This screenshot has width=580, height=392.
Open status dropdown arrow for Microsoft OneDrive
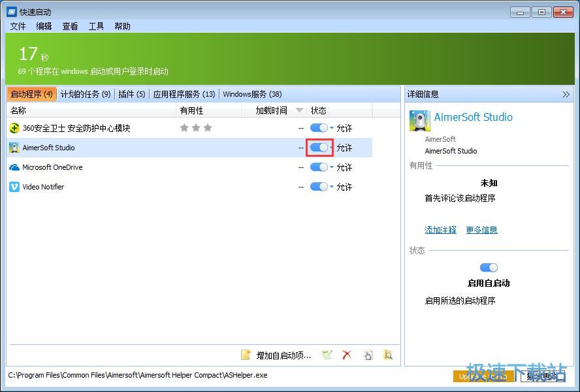click(331, 167)
